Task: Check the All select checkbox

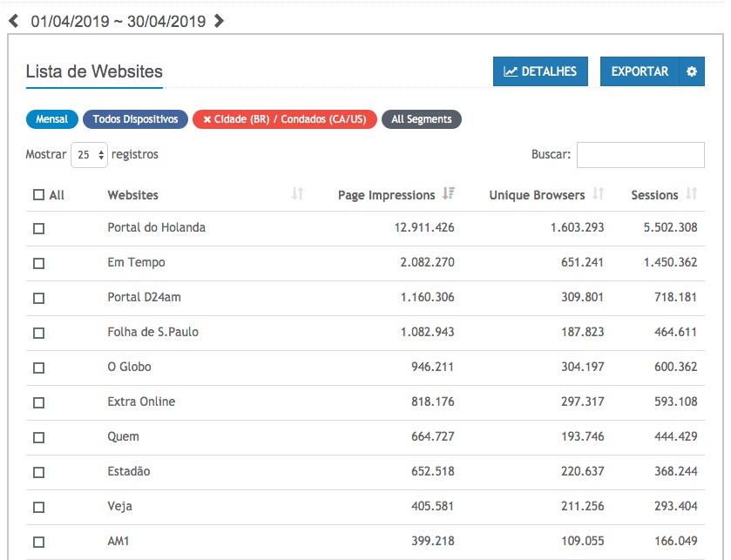Action: pyautogui.click(x=38, y=195)
